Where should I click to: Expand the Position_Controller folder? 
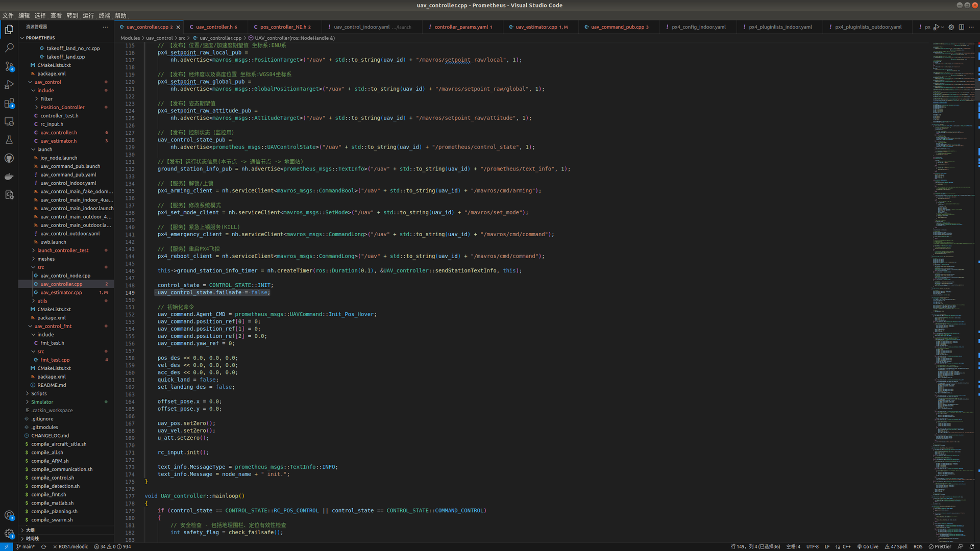click(66, 107)
